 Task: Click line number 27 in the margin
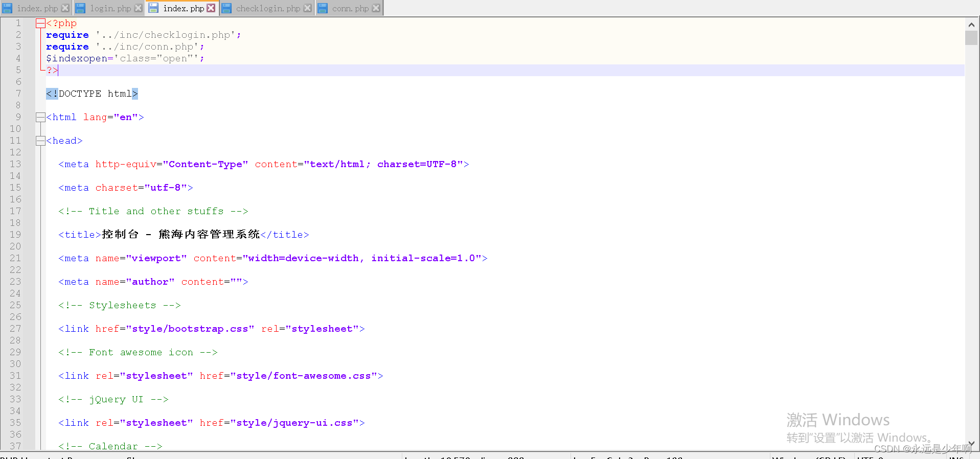click(15, 329)
